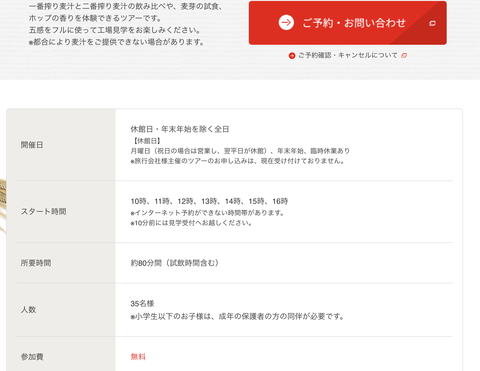Click the start times line 10時、11時、12時

[209, 201]
